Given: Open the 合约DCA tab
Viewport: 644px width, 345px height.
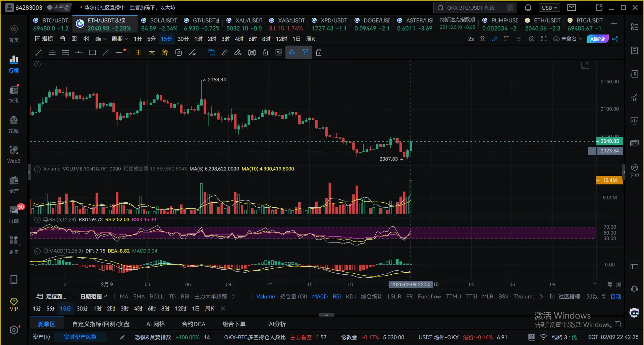Looking at the screenshot, I should coord(194,324).
